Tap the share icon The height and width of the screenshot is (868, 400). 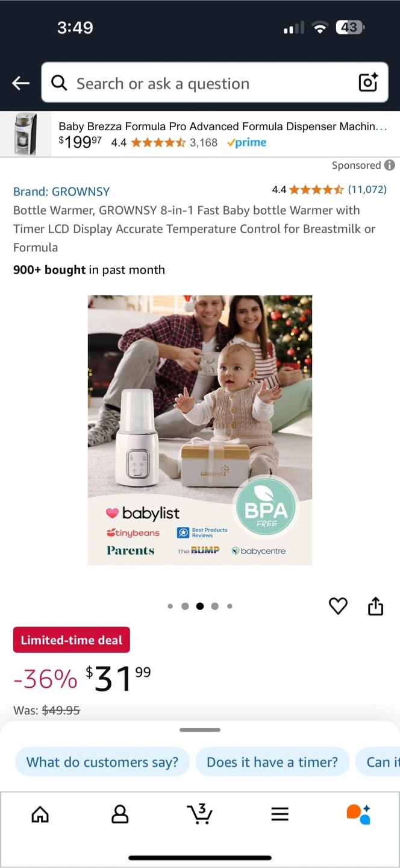[x=375, y=606]
